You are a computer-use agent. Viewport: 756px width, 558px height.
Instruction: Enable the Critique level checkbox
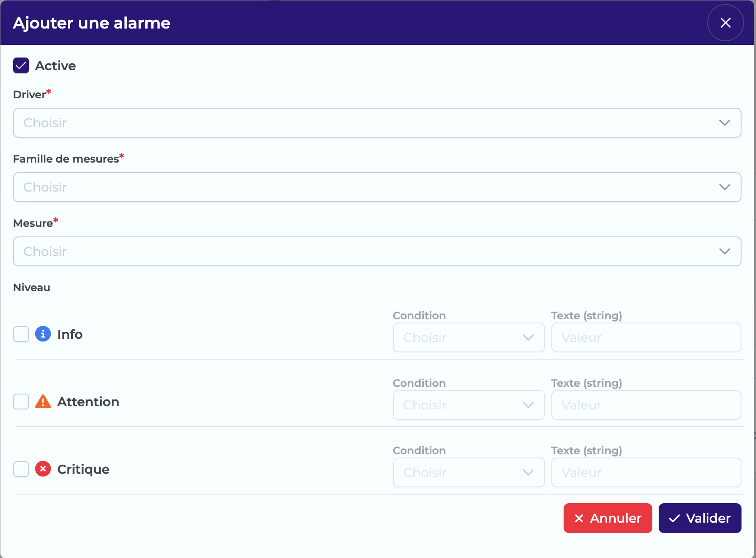tap(21, 469)
